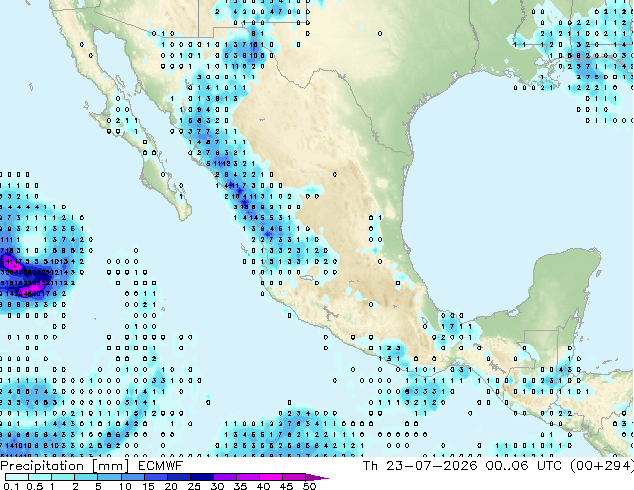This screenshot has width=634, height=490.
Task: Click the '(00+294)' forecast offset text
Action: 602,466
